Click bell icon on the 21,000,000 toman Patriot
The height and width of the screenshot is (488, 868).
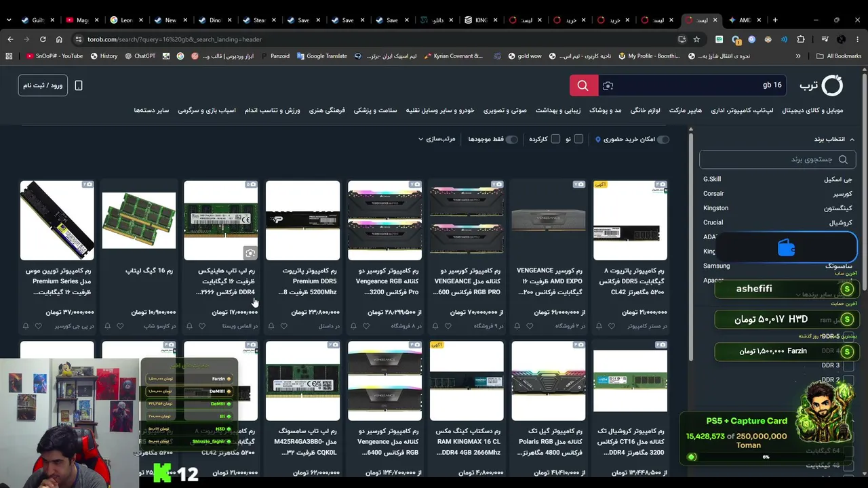pos(599,326)
